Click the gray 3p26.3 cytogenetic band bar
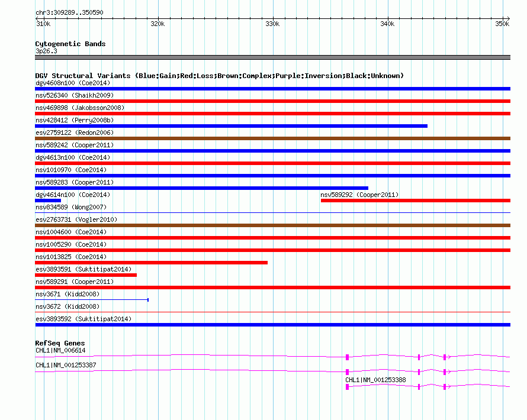 [x=272, y=57]
